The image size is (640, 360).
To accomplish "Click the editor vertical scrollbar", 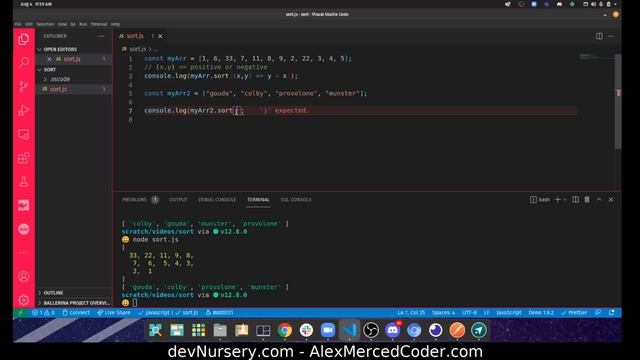I will (618, 101).
